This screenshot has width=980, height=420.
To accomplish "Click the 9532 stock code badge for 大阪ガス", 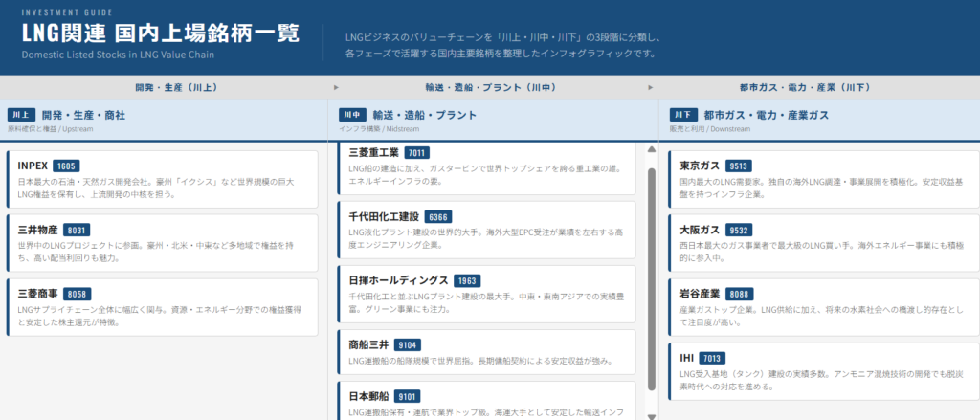I will tap(739, 230).
